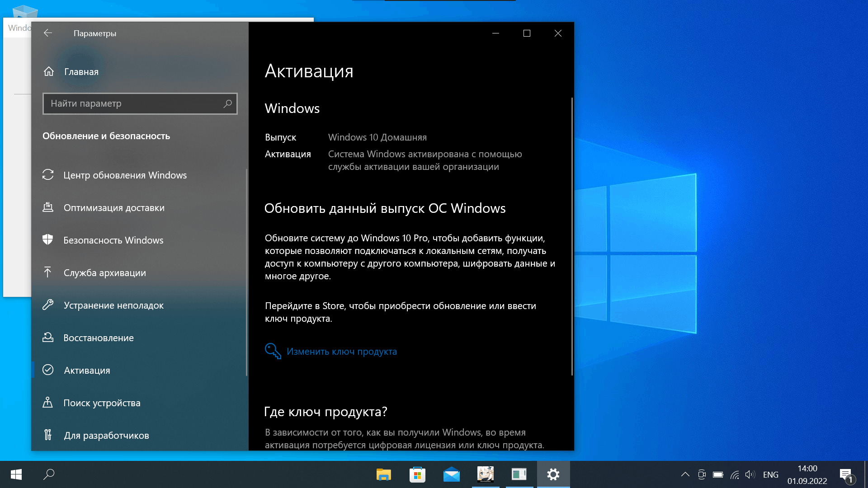Click the search magnifier in Найти параметр
This screenshot has width=868, height=488.
coord(227,103)
